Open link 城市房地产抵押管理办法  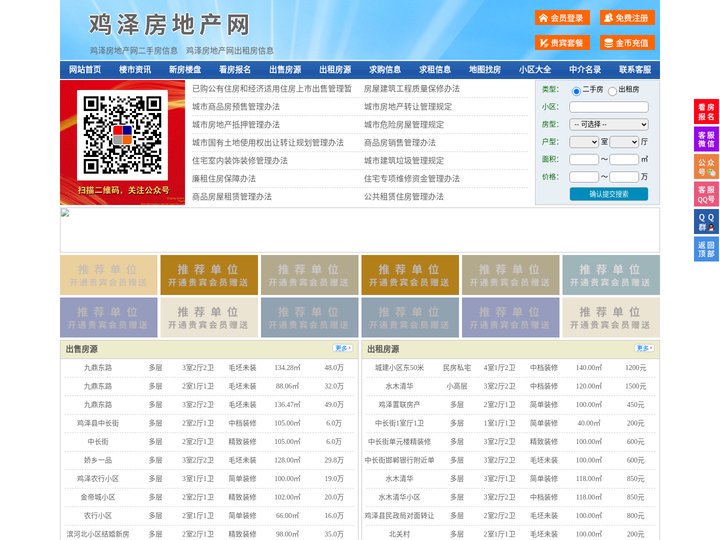pyautogui.click(x=236, y=124)
